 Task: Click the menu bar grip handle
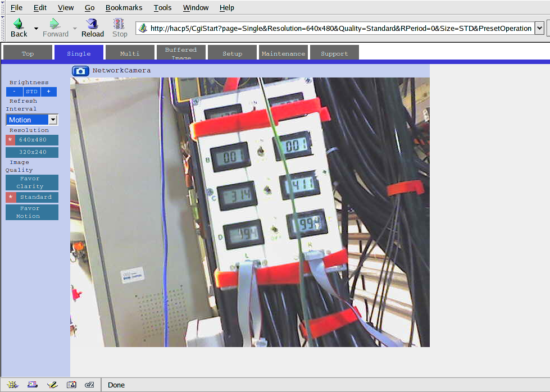[x=3, y=7]
